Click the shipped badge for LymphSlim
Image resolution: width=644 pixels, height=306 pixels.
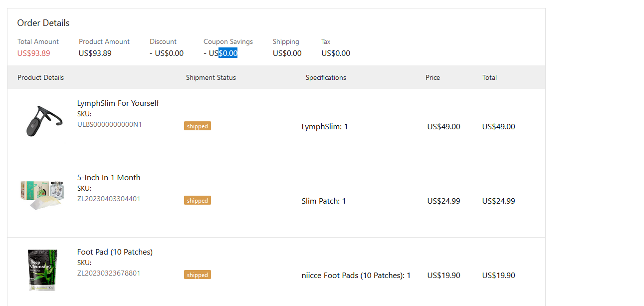[x=198, y=126]
